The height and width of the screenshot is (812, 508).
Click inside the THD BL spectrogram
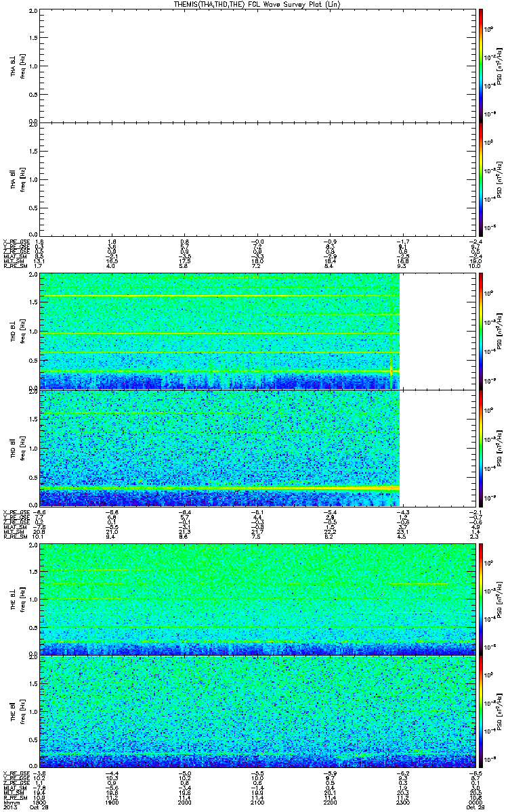coord(219,331)
